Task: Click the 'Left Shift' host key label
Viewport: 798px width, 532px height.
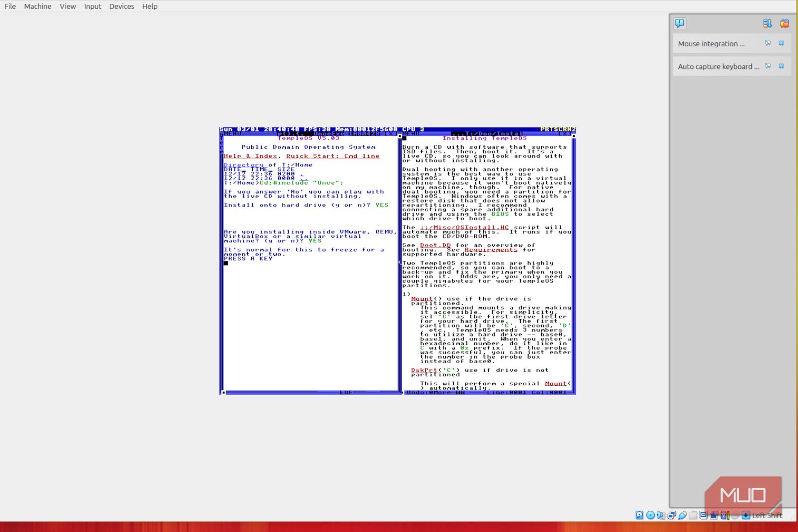Action: click(767, 515)
